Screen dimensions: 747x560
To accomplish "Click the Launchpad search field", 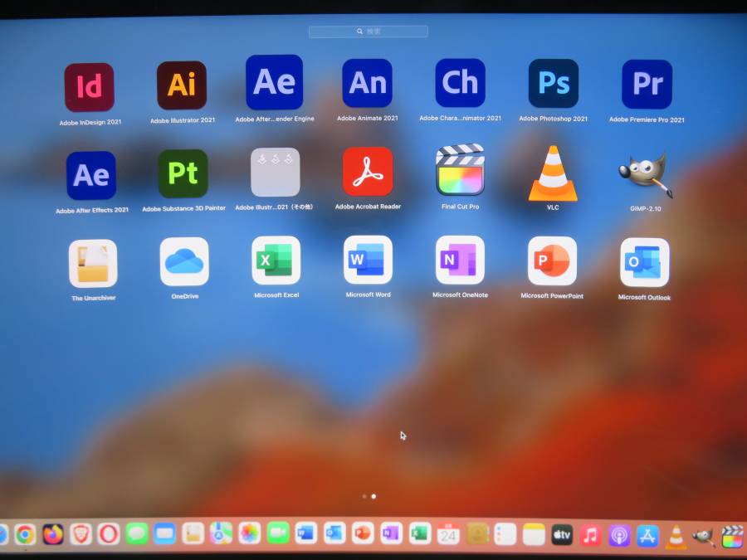I will [369, 32].
